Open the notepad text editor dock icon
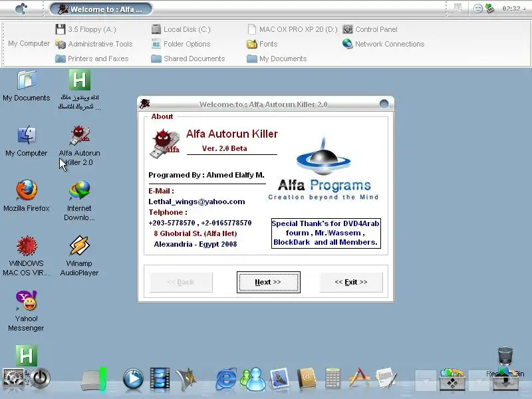Screen dimensions: 532x399 click(x=386, y=378)
